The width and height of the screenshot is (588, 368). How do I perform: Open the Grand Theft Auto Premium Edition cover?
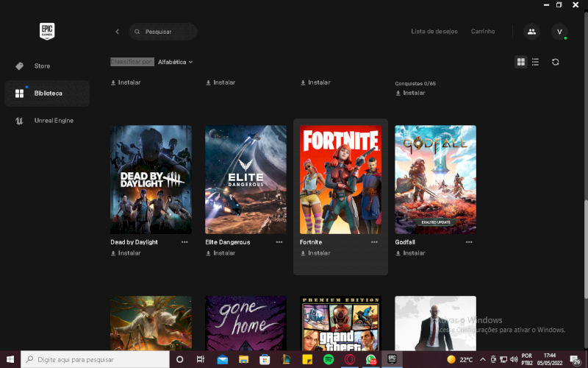[x=341, y=323]
